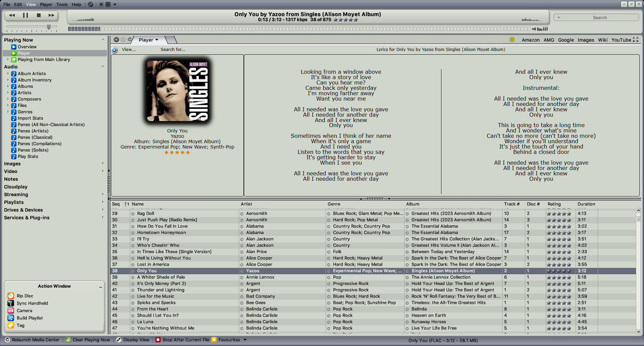This screenshot has height=346, width=644.
Task: Collapse the Audio section arrow
Action: (103, 66)
